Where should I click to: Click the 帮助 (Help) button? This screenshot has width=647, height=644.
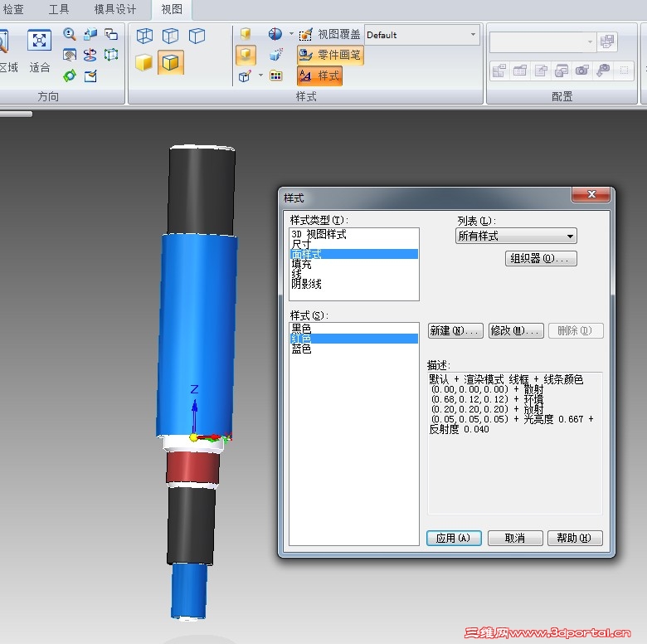tap(575, 538)
